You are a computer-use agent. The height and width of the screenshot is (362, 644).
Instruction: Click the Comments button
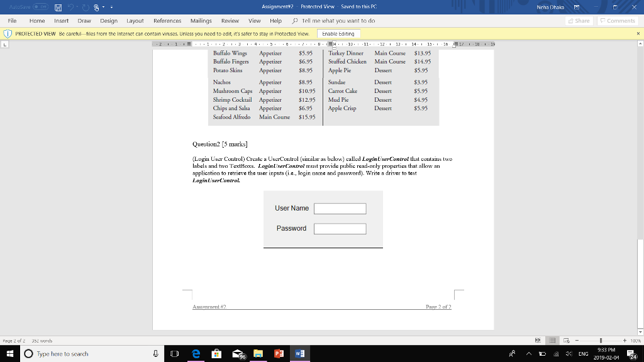tap(618, 21)
